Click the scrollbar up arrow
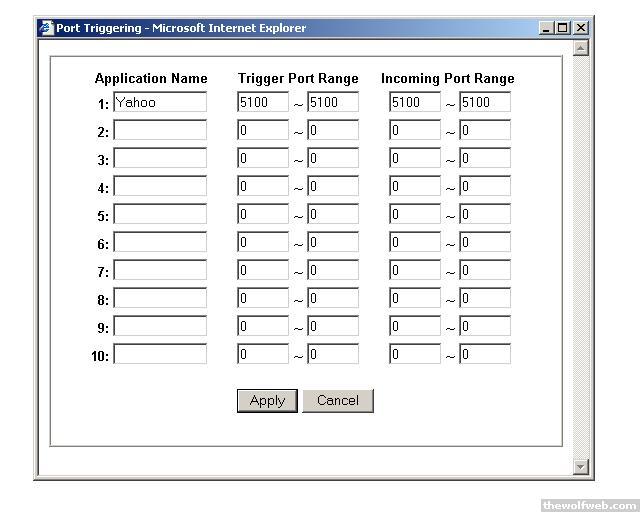Screen dimensions: 640x512 [x=581, y=47]
